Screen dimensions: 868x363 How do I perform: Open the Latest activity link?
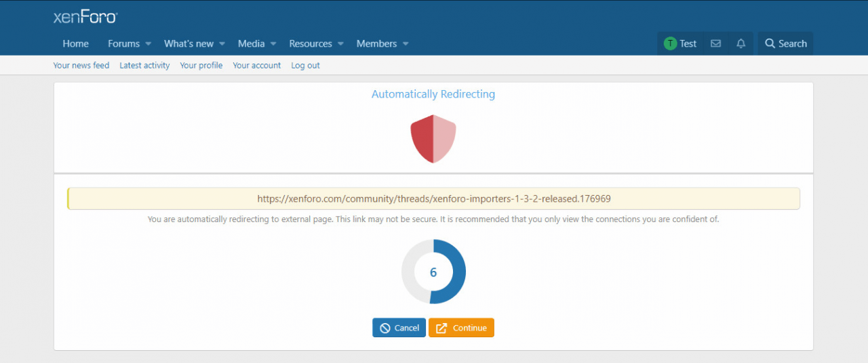point(144,66)
